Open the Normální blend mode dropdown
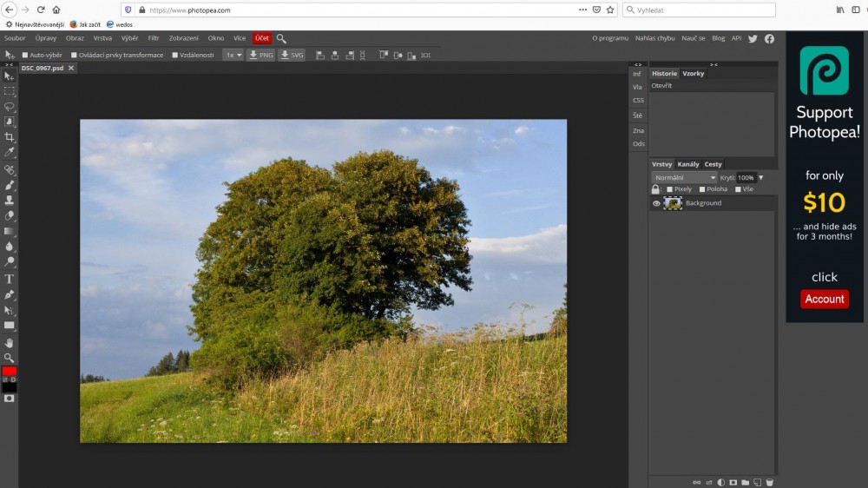Image resolution: width=868 pixels, height=488 pixels. (685, 177)
